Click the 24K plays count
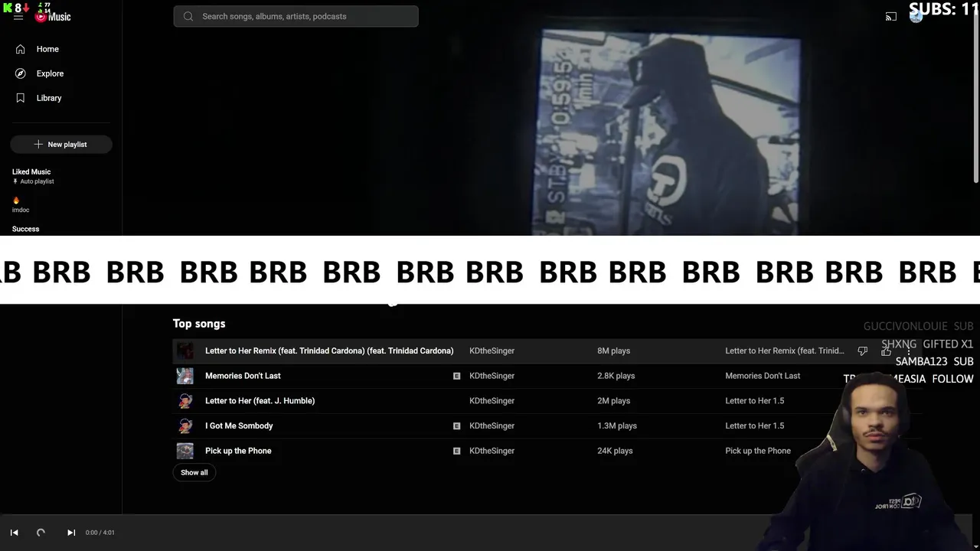The image size is (980, 551). 615,451
